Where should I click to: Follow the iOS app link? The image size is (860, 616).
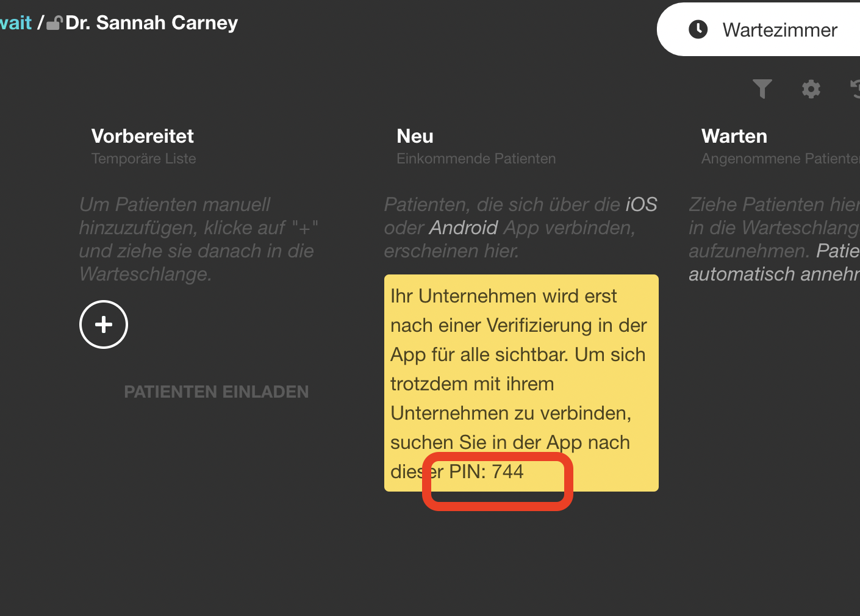pyautogui.click(x=641, y=204)
